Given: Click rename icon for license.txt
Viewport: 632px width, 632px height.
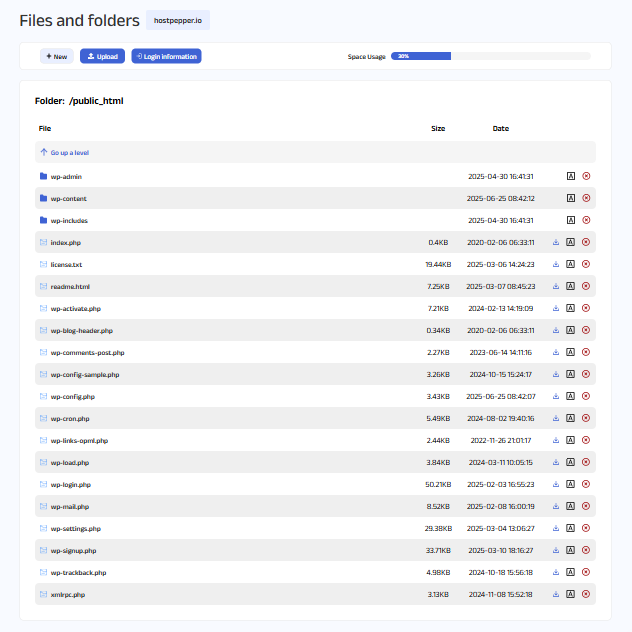Looking at the screenshot, I should pyautogui.click(x=570, y=264).
